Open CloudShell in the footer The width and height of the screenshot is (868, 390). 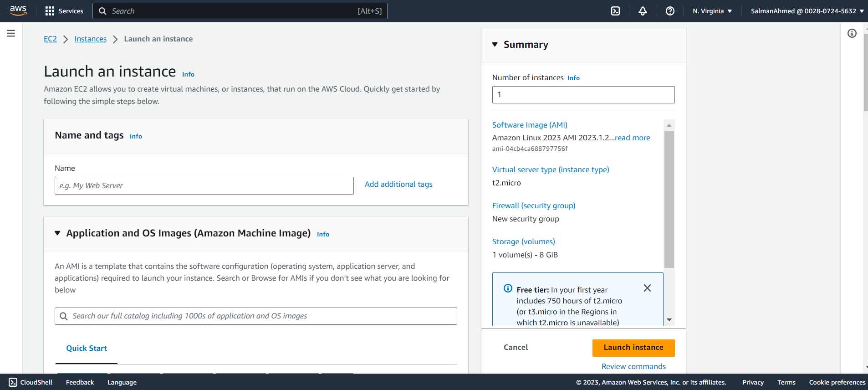(31, 382)
